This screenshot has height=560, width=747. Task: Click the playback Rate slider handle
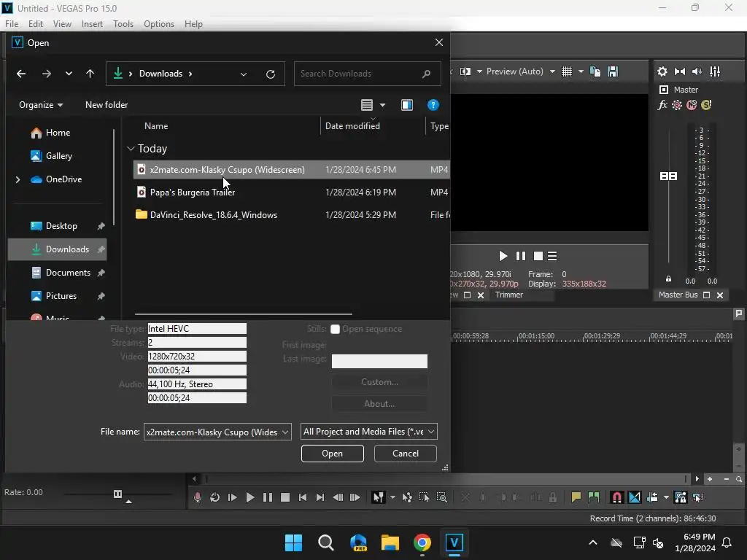tap(117, 494)
